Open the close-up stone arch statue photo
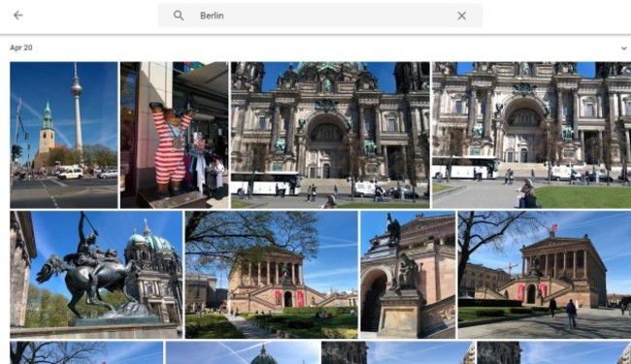Screen dimensions: 631x364 408,275
